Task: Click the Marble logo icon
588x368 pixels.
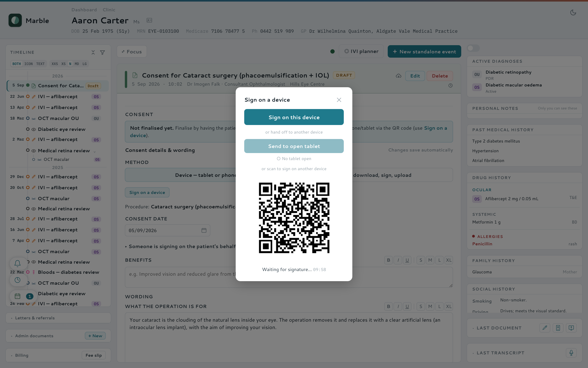Action: 15,20
